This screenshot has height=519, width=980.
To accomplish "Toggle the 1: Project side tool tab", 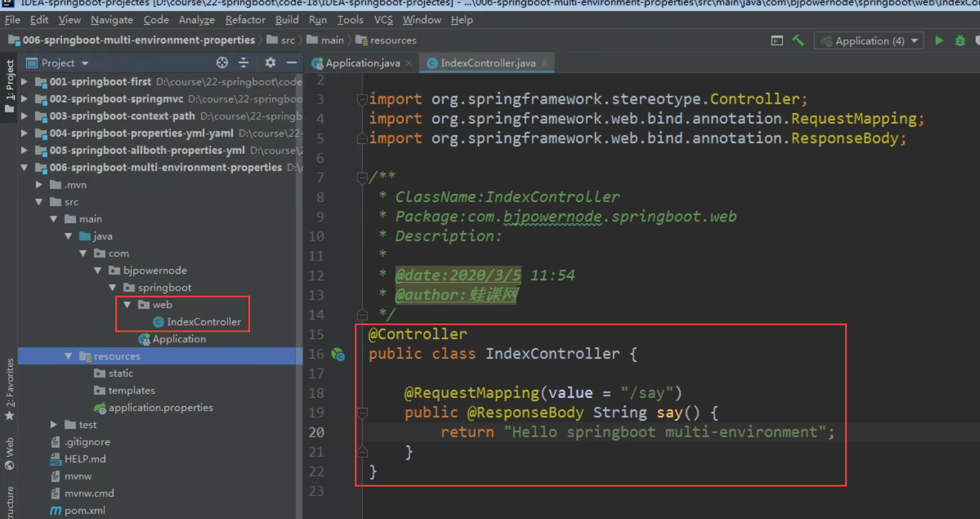I will [9, 88].
